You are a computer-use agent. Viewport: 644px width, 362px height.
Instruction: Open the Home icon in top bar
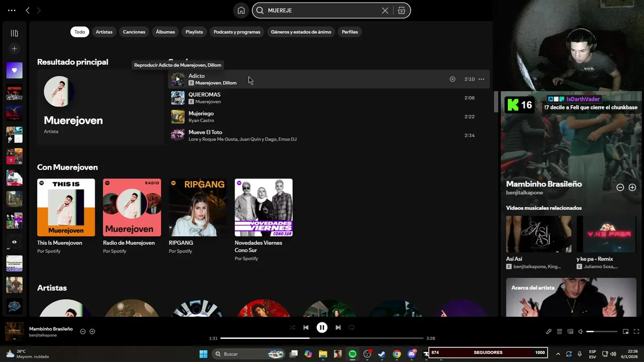241,10
